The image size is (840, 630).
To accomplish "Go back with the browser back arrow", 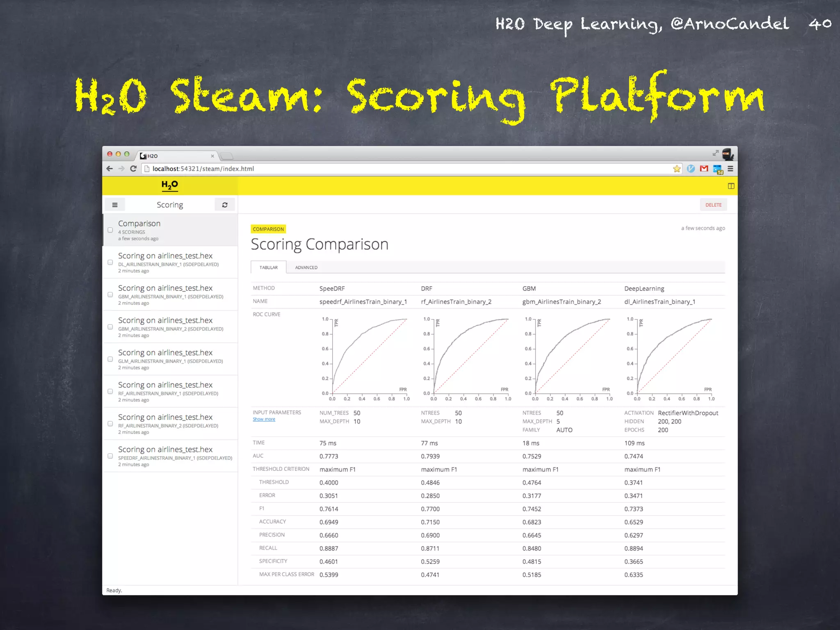I will (110, 169).
